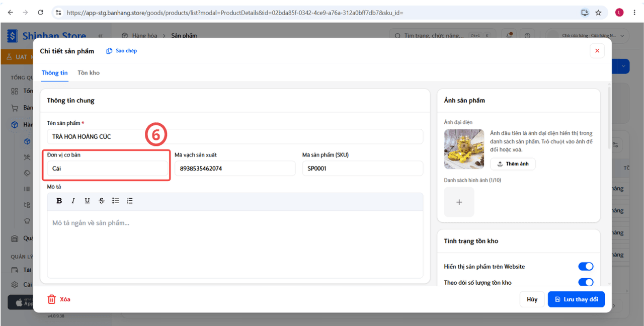The image size is (644, 326).
Task: Close the product details modal
Action: click(x=597, y=51)
